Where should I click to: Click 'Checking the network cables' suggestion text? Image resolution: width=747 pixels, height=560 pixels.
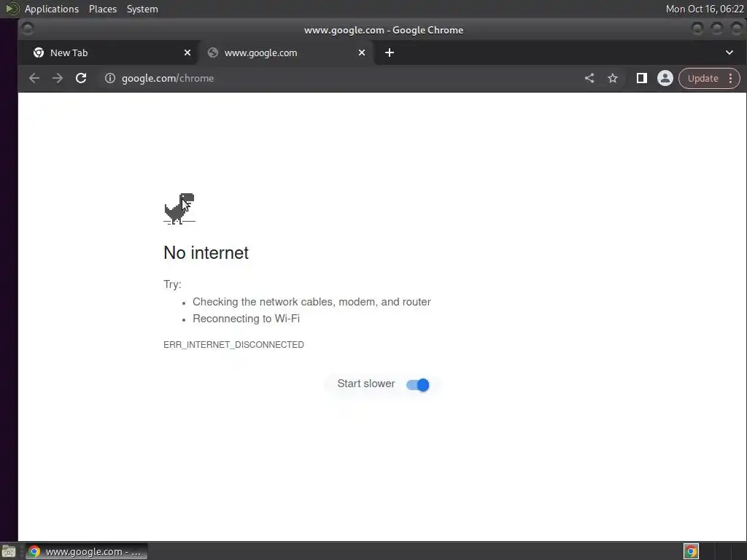[311, 302]
